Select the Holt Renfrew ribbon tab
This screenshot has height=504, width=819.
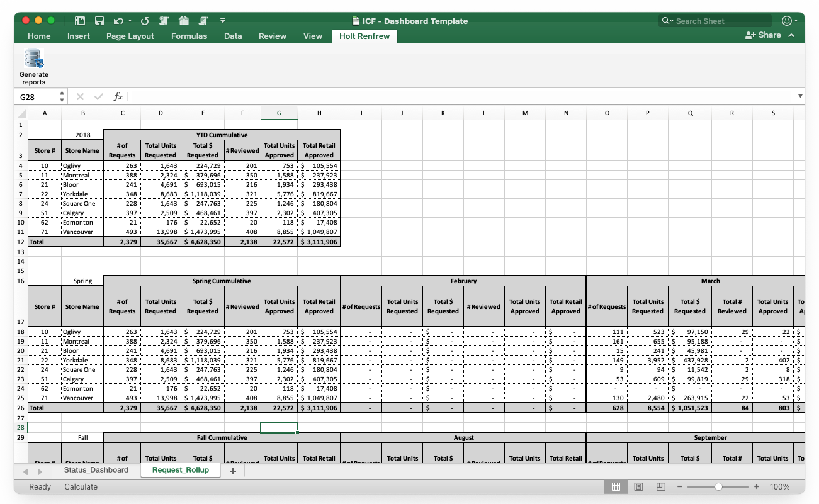pyautogui.click(x=364, y=36)
